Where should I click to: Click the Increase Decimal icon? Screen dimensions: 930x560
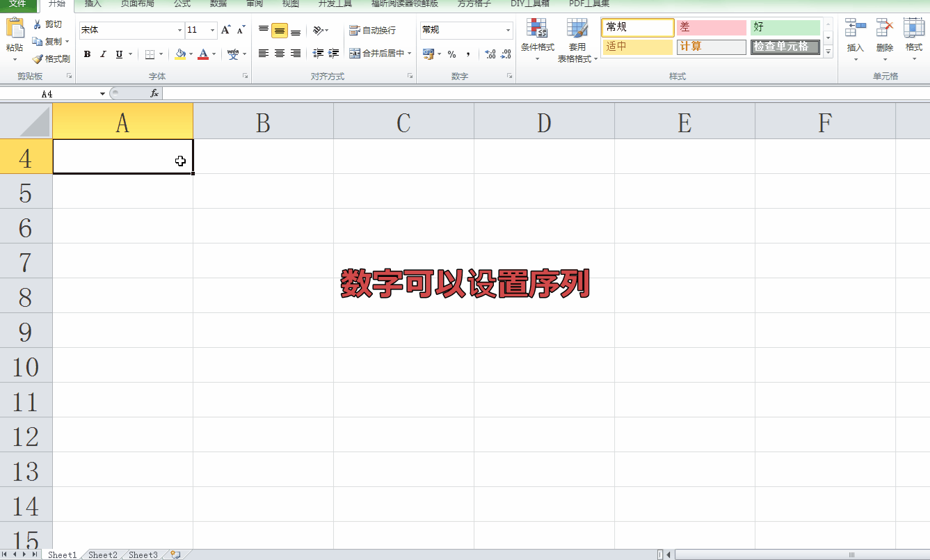[489, 53]
